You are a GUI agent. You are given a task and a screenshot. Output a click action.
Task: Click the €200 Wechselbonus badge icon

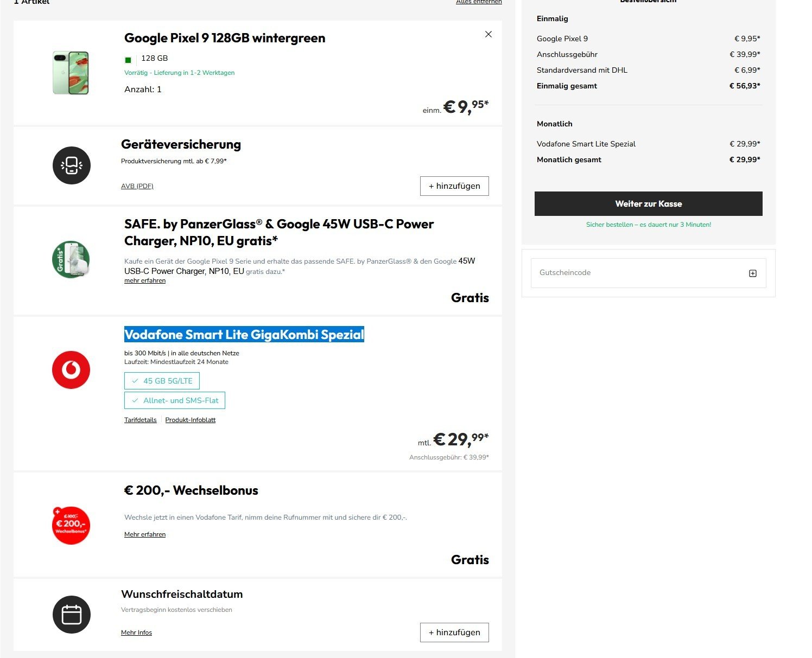pyautogui.click(x=71, y=525)
